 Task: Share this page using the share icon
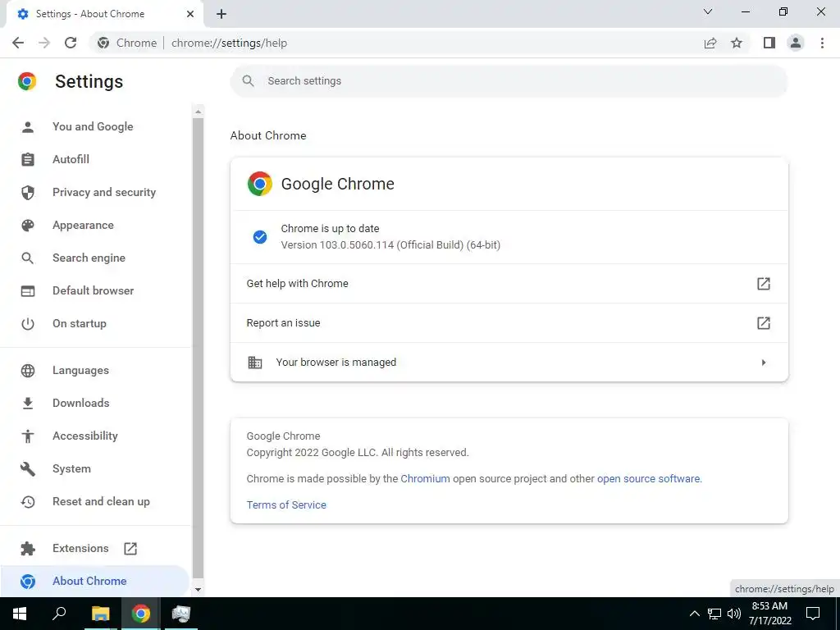(710, 43)
